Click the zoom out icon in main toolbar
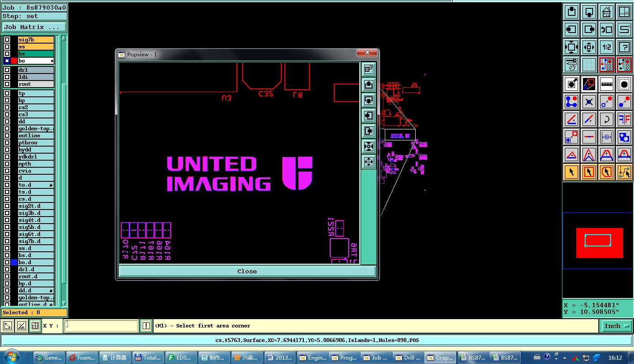The height and width of the screenshot is (364, 634). point(589,47)
